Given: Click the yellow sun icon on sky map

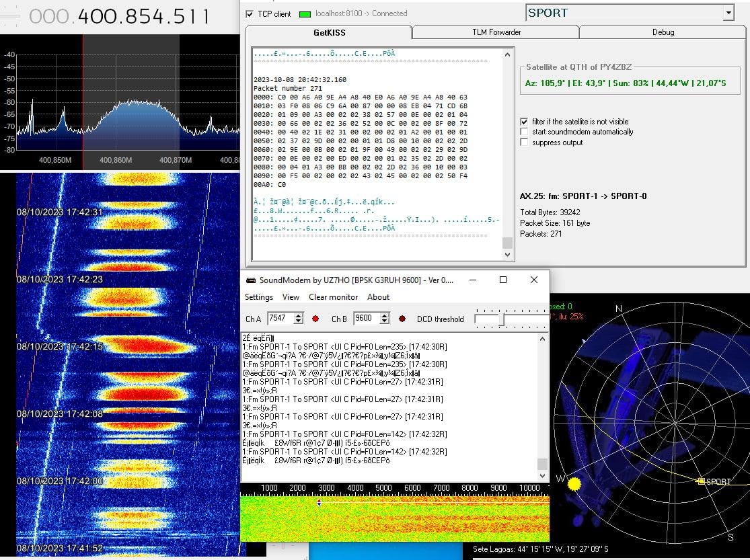Looking at the screenshot, I should point(574,483).
